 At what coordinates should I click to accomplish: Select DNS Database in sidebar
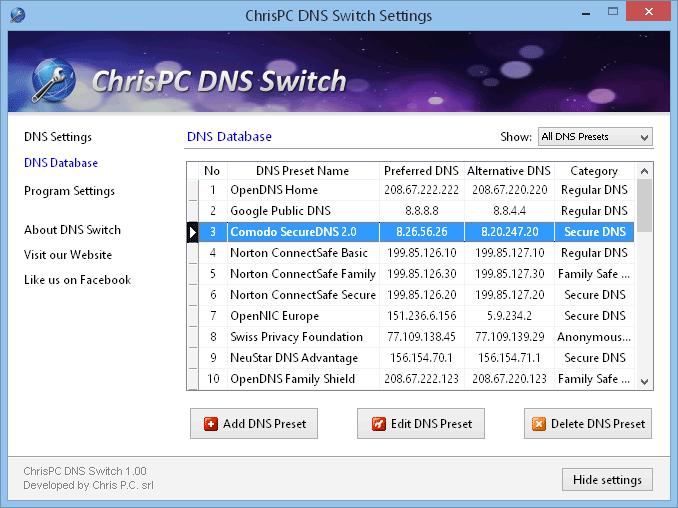click(x=61, y=163)
